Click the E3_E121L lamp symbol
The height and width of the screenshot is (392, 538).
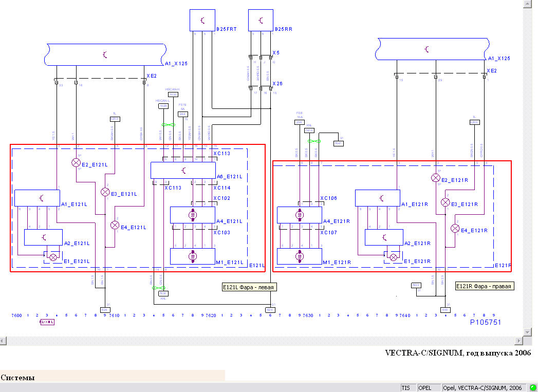coord(105,192)
